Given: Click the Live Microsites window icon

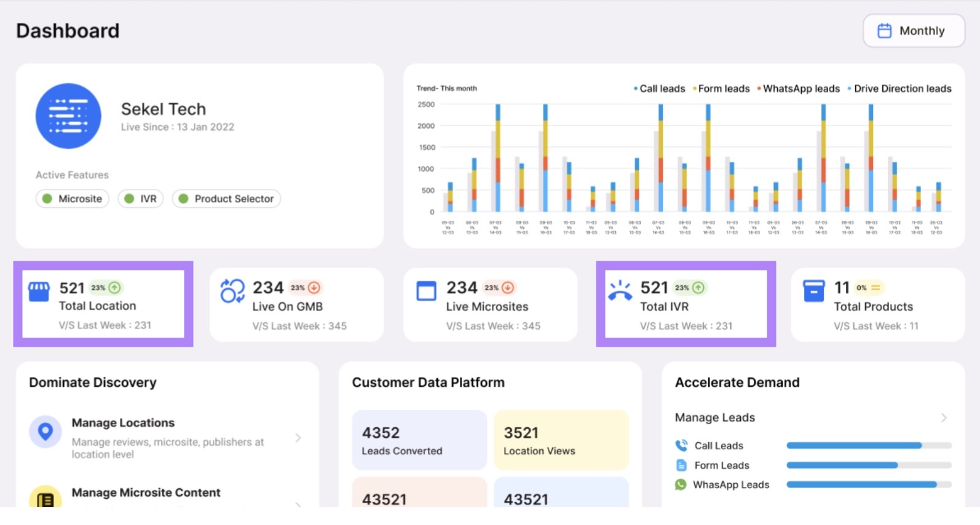Looking at the screenshot, I should tap(426, 291).
